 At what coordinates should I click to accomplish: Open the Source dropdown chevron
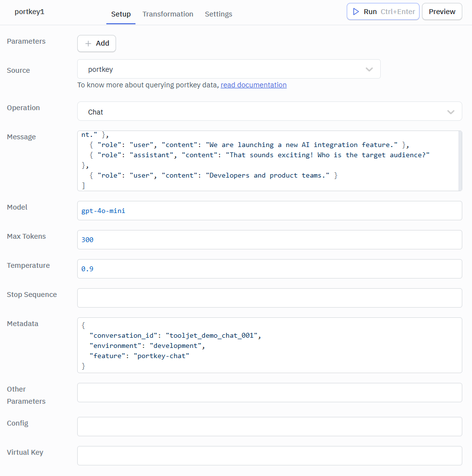tap(369, 69)
